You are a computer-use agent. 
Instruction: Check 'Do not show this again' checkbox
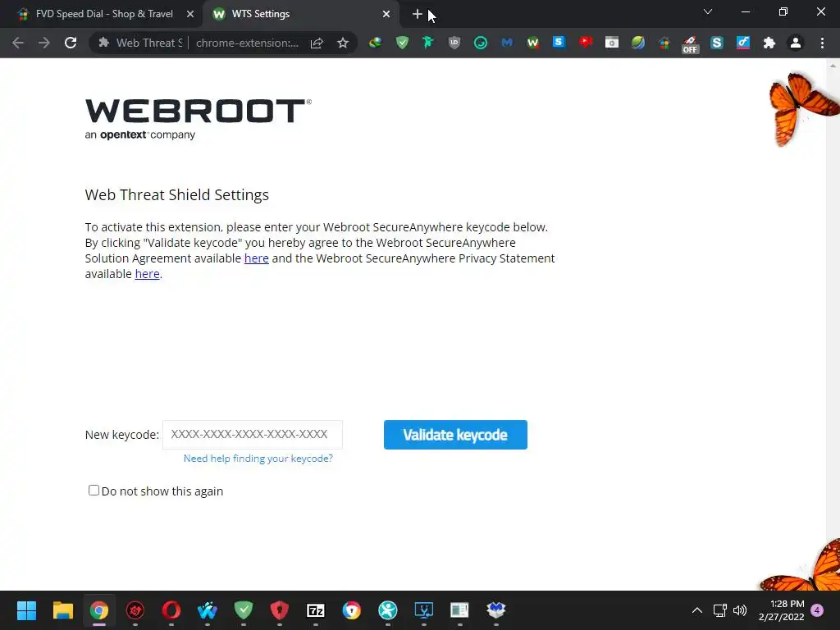point(94,491)
